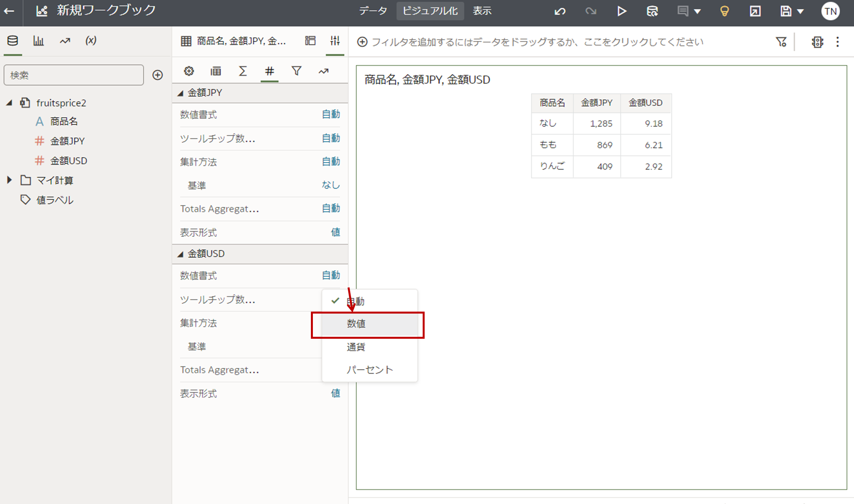854x504 pixels.
Task: Switch to the データ tab
Action: (373, 11)
